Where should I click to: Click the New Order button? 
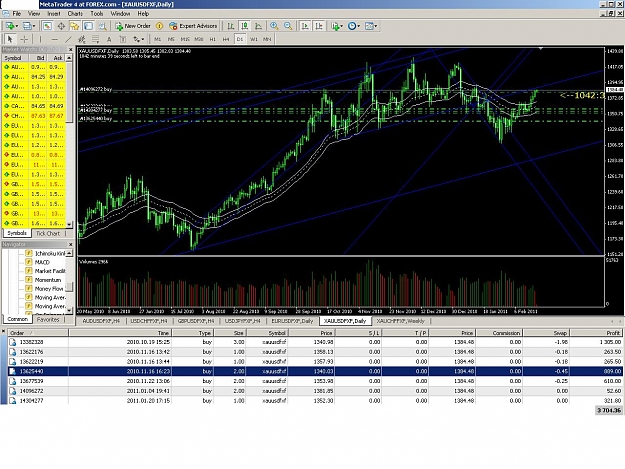(133, 26)
